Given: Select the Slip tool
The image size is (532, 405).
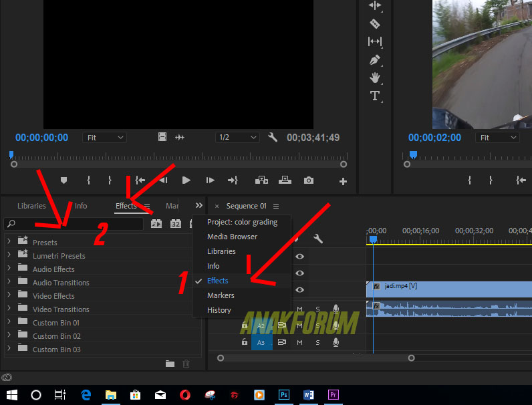Looking at the screenshot, I should [x=374, y=41].
